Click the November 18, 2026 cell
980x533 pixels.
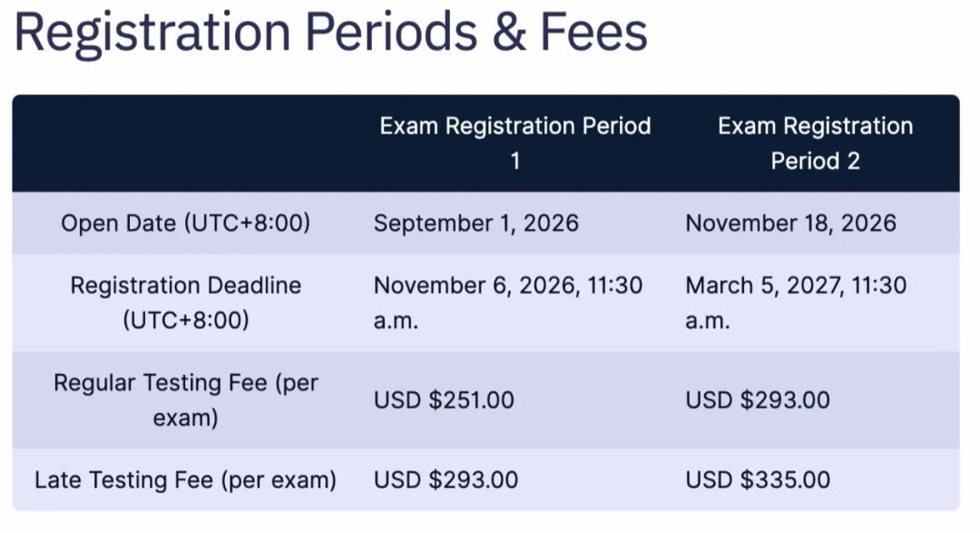tap(790, 223)
